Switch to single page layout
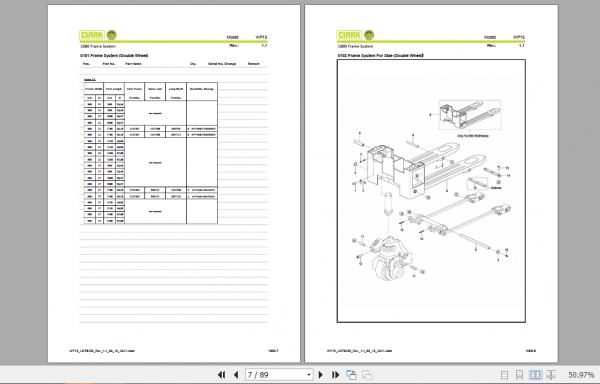The width and height of the screenshot is (600, 384). click(504, 375)
